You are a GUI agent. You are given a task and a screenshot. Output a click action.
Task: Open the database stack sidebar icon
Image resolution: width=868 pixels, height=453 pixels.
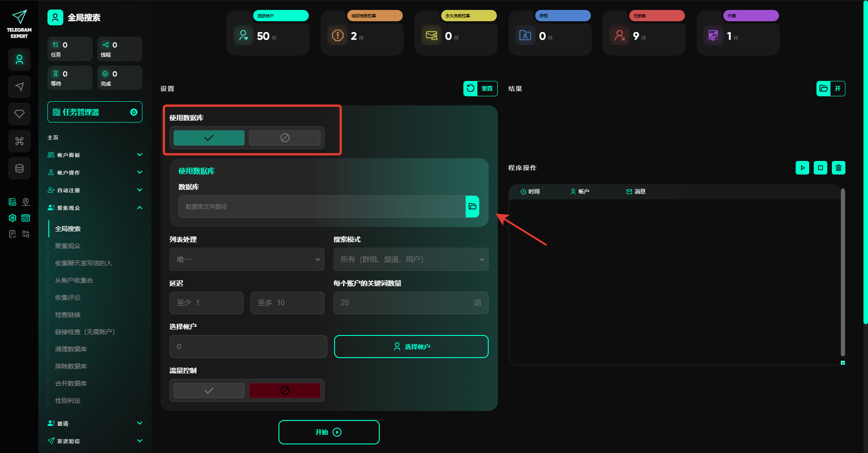coord(19,168)
